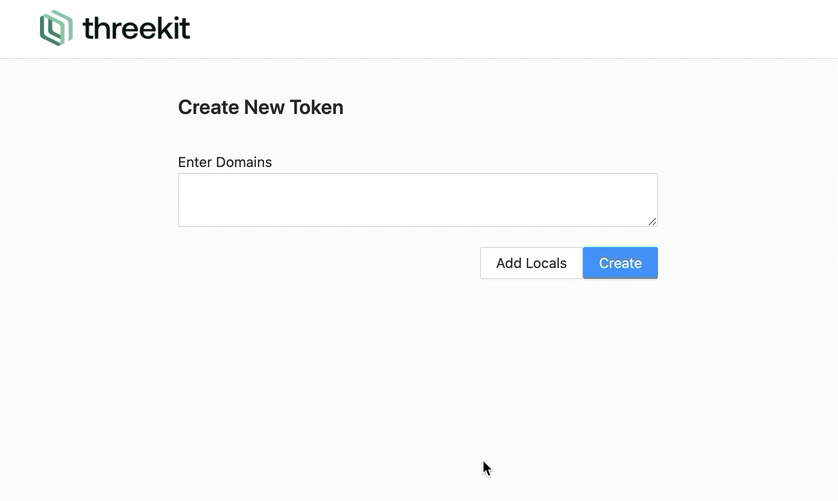Activate the empty domains field
This screenshot has width=838, height=501.
click(417, 200)
